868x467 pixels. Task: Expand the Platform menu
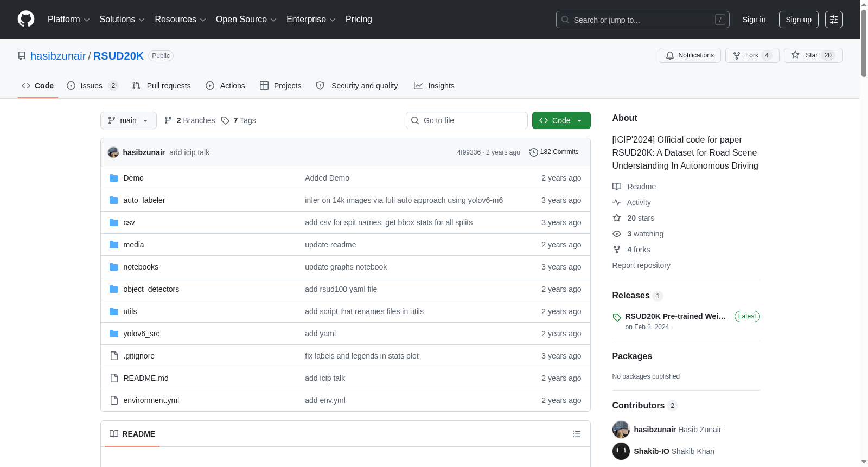(68, 20)
